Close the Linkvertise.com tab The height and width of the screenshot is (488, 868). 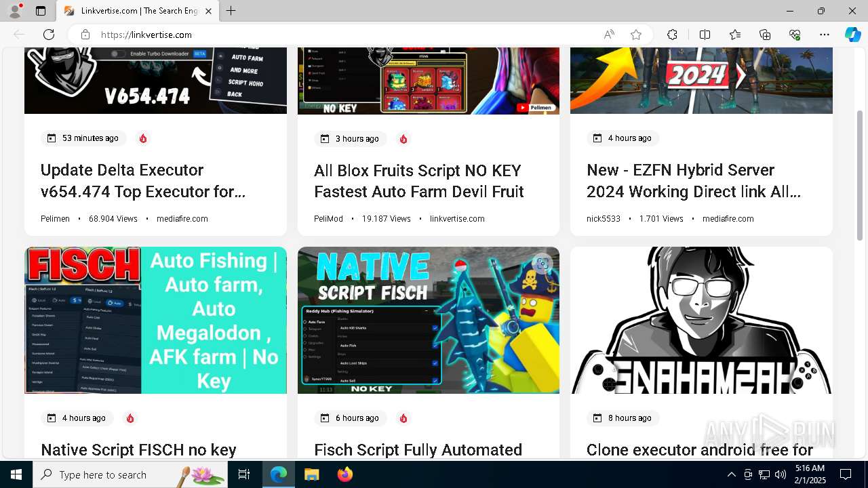208,11
